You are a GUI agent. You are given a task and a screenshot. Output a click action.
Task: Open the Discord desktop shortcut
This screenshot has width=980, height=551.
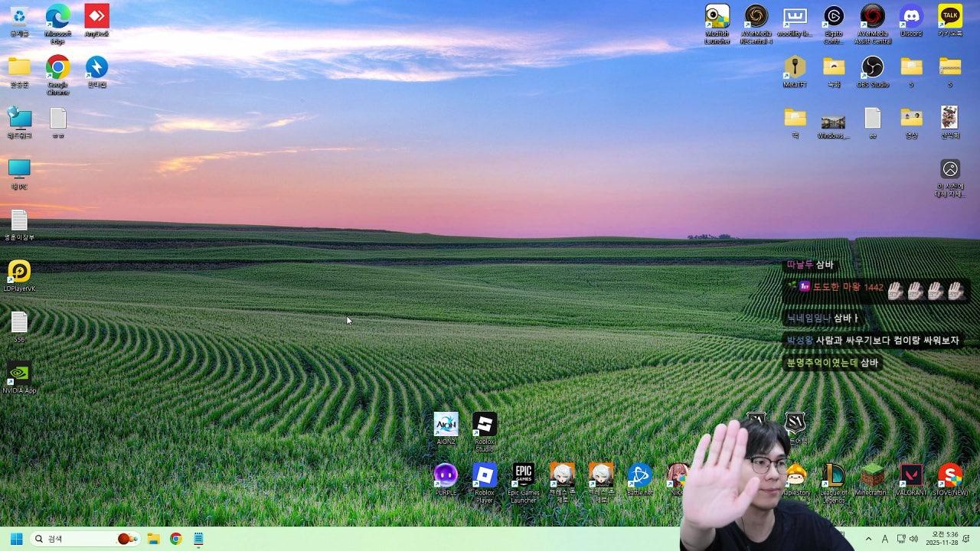pos(911,21)
